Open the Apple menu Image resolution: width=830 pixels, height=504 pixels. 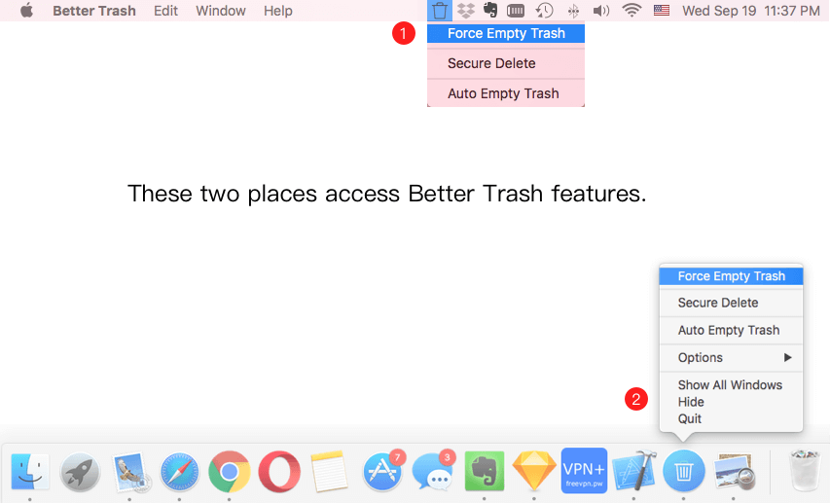[x=27, y=10]
